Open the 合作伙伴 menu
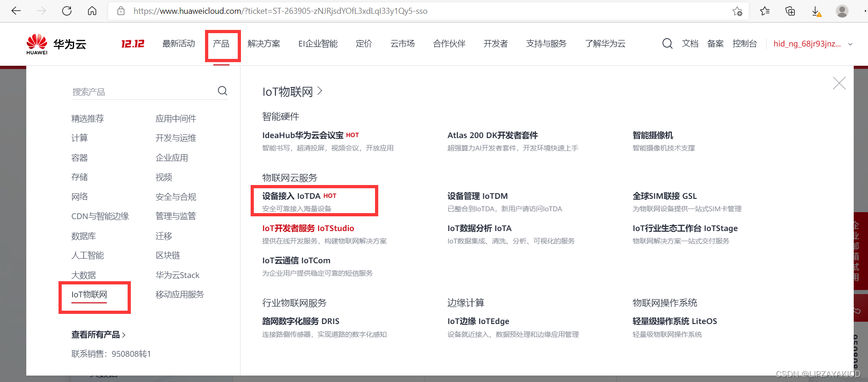 point(449,44)
